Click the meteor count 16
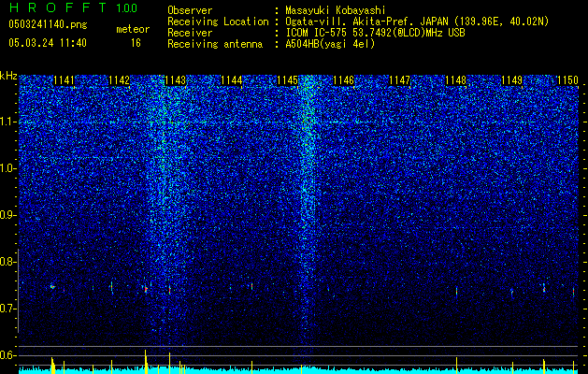588x374 pixels. click(136, 43)
